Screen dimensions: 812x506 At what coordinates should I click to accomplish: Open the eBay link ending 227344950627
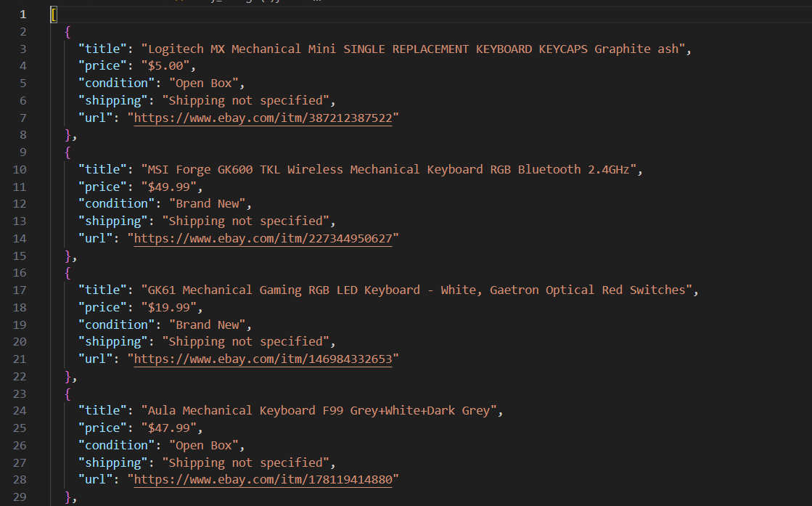pyautogui.click(x=263, y=239)
